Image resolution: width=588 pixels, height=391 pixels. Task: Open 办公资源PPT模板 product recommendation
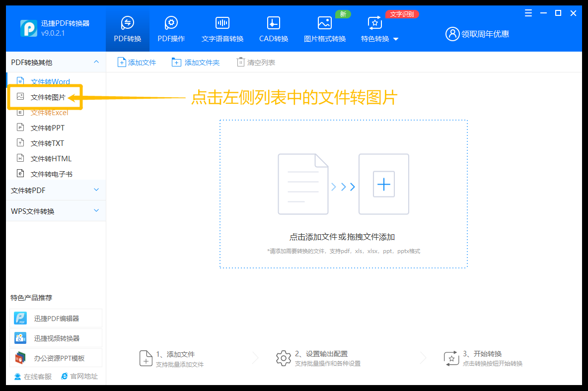click(56, 358)
